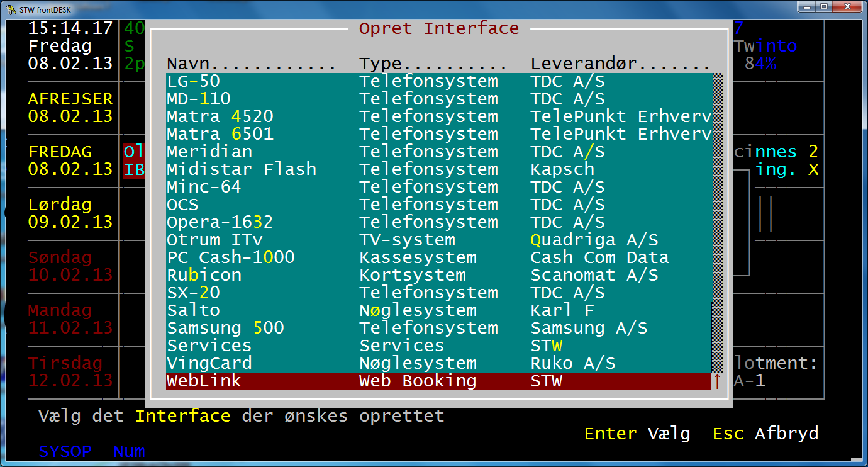Select Samsung 500 Telefonsystem row
This screenshot has height=467, width=868.
point(438,328)
